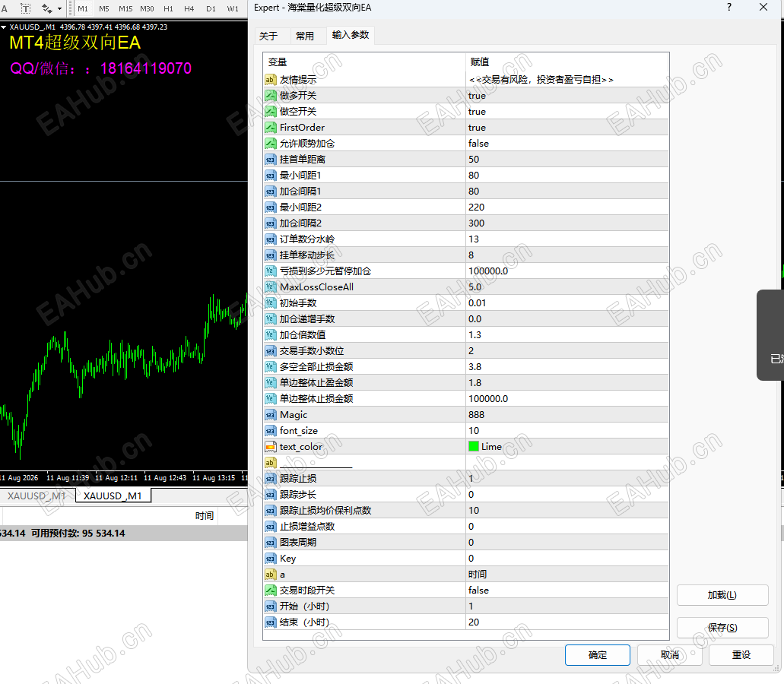
Task: Toggle the 做多开关 value true
Action: click(x=567, y=96)
